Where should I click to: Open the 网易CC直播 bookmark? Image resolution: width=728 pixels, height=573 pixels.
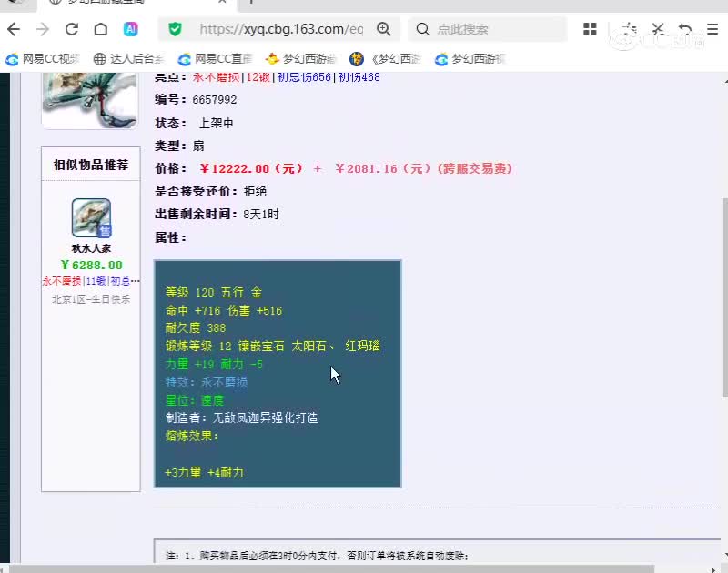(x=215, y=59)
